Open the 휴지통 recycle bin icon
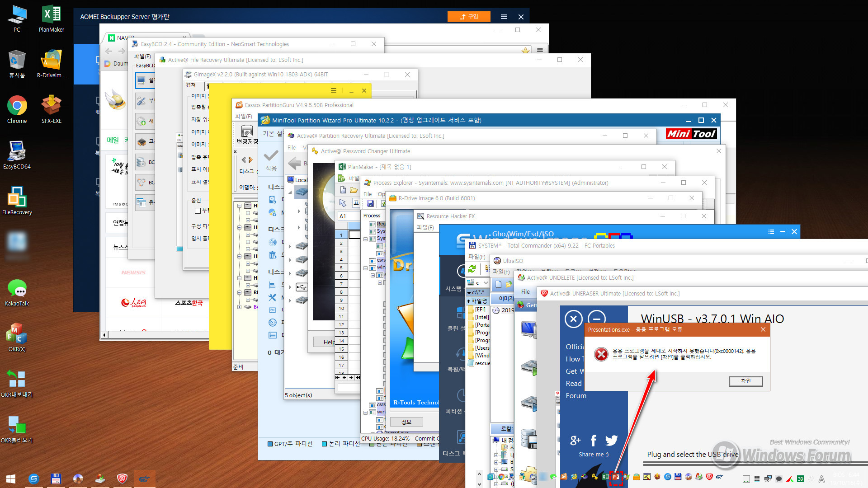This screenshot has height=488, width=868. click(x=17, y=64)
